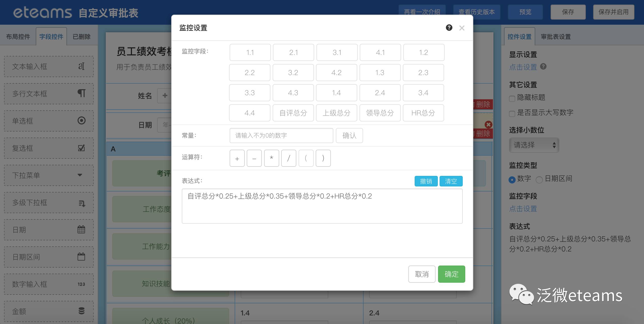Screen dimensions: 644x324
Task: Click the multiply operator button
Action: (x=271, y=158)
